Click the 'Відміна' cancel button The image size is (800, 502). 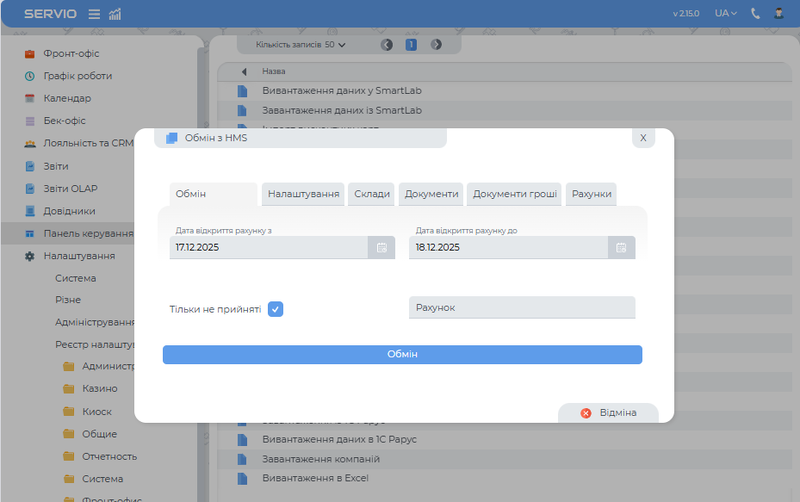pyautogui.click(x=608, y=413)
